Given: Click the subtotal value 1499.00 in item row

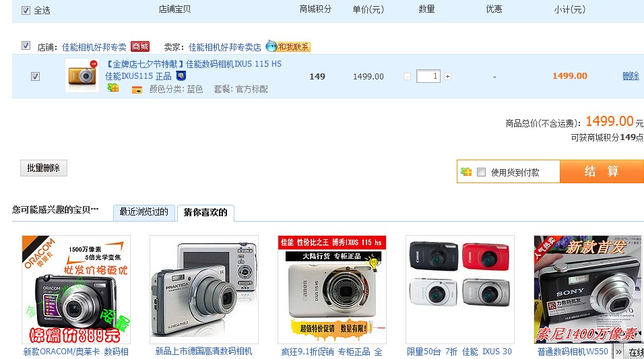Looking at the screenshot, I should pos(570,76).
